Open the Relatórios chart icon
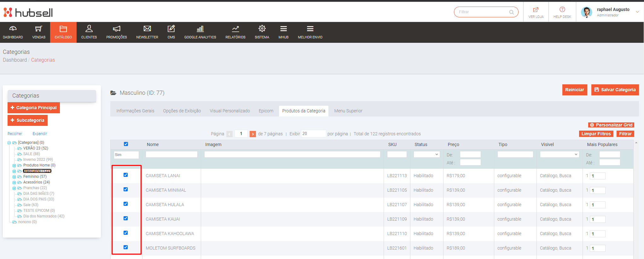The image size is (644, 259). click(x=235, y=29)
